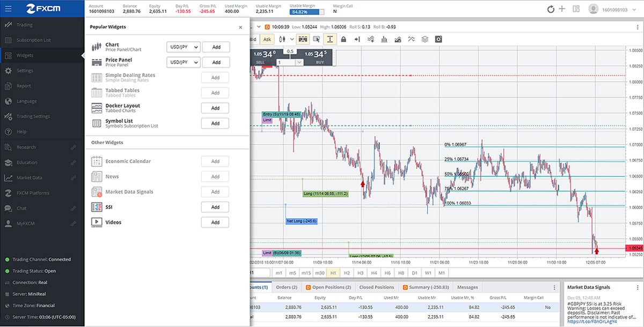Toggle the Ask price button
644x327 pixels.
[x=267, y=39]
